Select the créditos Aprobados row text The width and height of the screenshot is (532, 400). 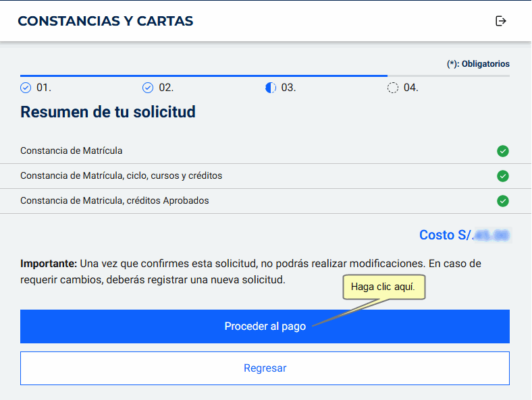tap(115, 201)
